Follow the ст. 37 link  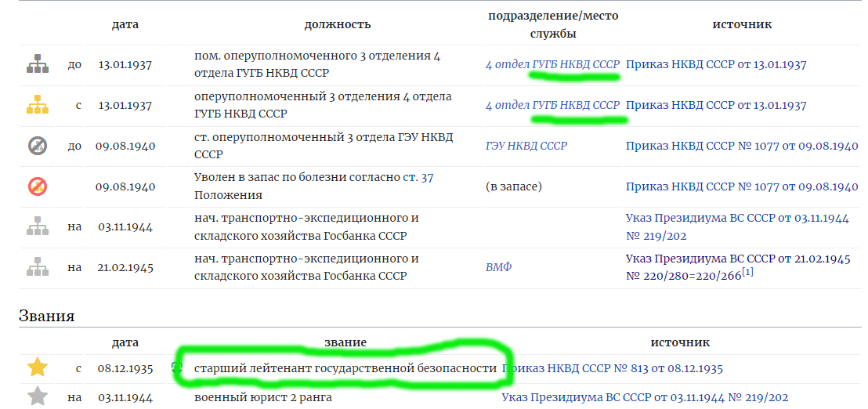pyautogui.click(x=418, y=178)
